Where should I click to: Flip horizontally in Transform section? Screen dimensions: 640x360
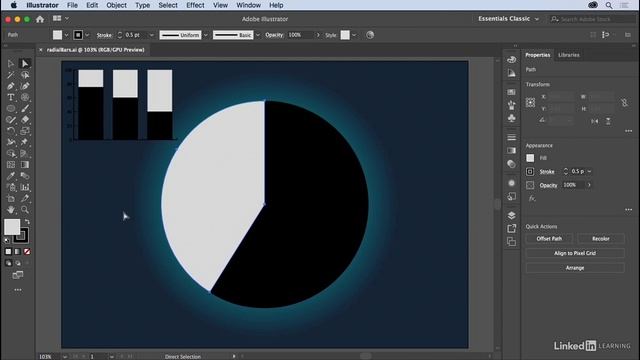point(595,121)
